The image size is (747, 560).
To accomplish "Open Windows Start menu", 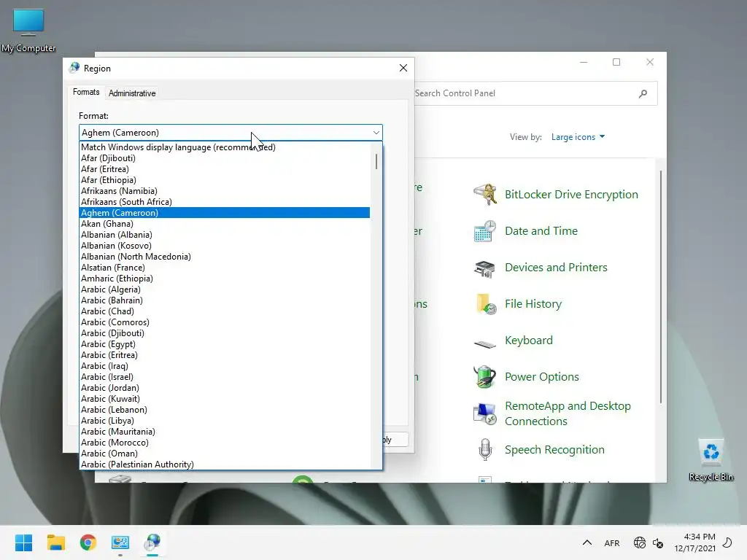I will [23, 542].
